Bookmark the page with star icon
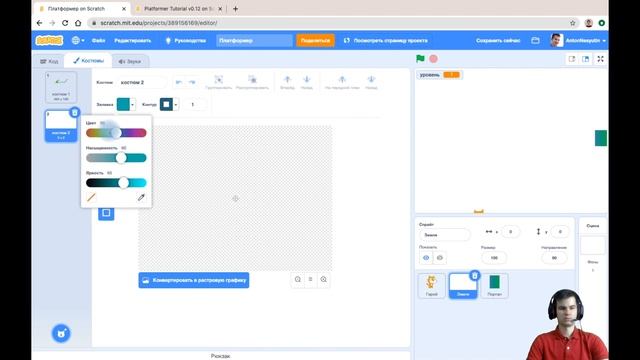This screenshot has width=640, height=360. click(573, 23)
